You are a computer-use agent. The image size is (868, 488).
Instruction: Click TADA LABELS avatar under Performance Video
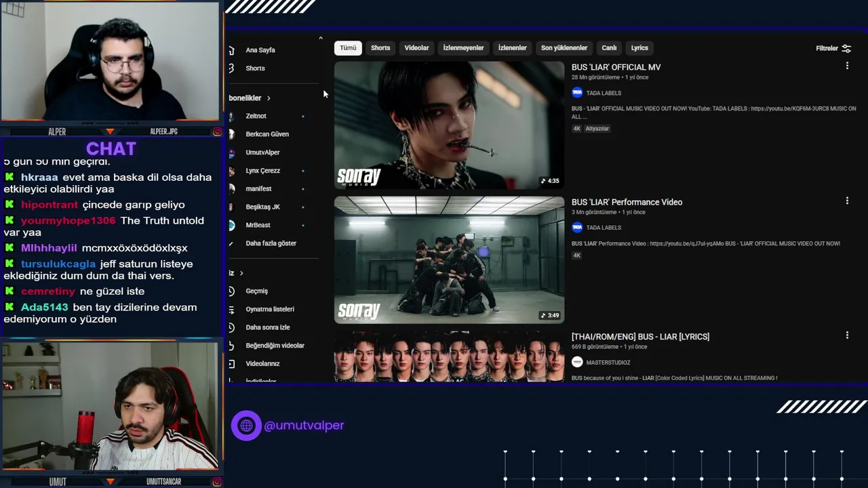click(577, 228)
